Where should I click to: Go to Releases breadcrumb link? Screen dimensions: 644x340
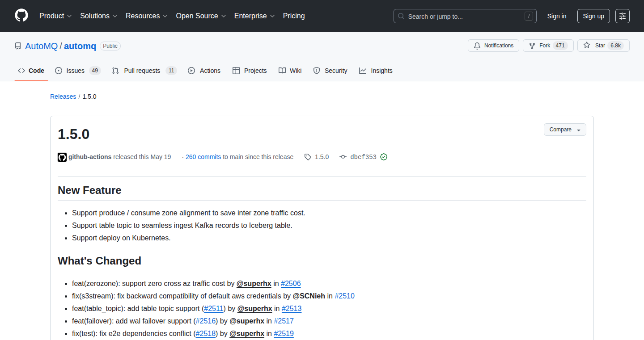coord(63,97)
